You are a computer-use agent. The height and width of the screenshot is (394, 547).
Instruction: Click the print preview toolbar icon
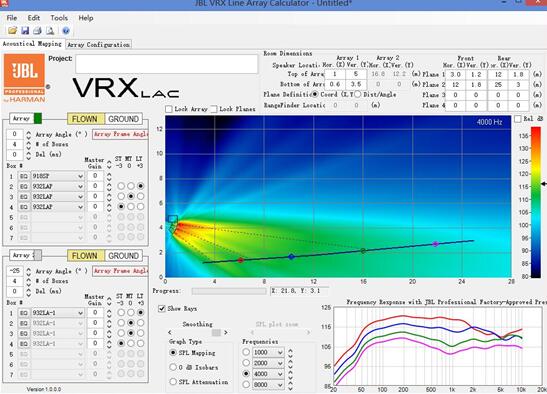50,31
